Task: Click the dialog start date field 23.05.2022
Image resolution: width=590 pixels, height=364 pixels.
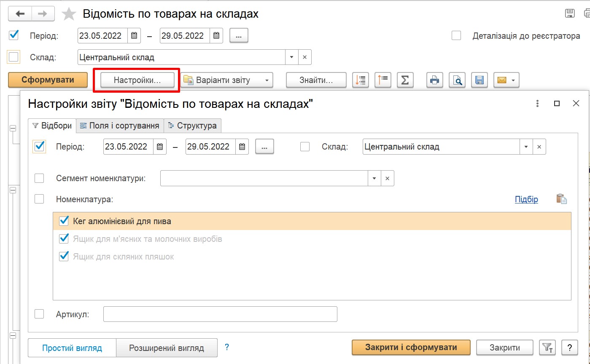Action: tap(129, 147)
